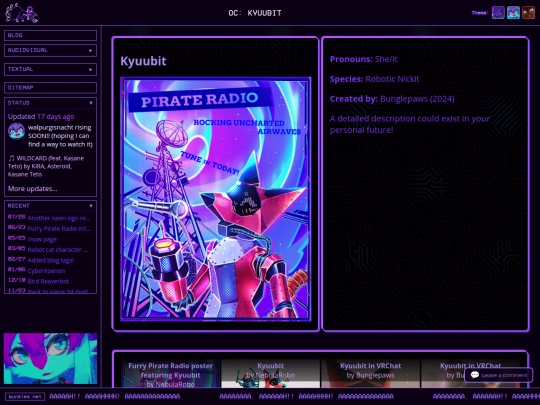Open 'Furry Pirate Radio int...' recent post

coord(59,229)
